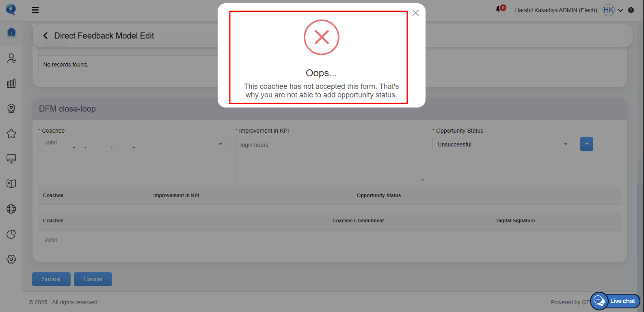Open the user management sidebar icon

11,58
